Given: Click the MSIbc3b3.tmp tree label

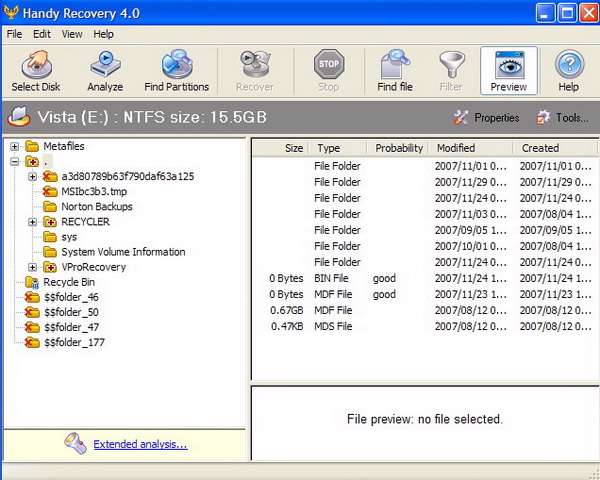Looking at the screenshot, I should click(94, 191).
